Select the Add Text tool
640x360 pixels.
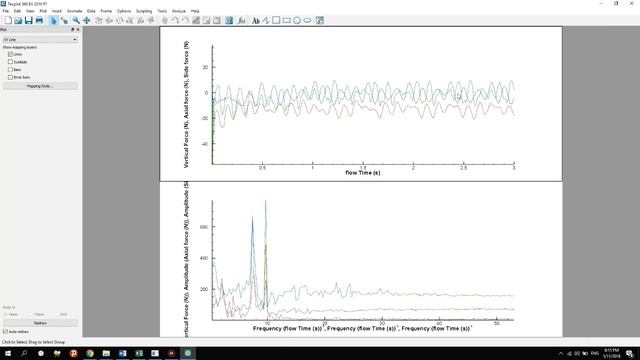tap(256, 20)
